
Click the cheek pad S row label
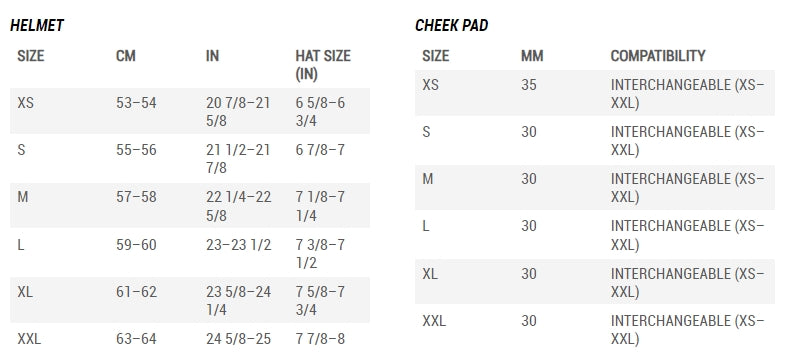[426, 132]
